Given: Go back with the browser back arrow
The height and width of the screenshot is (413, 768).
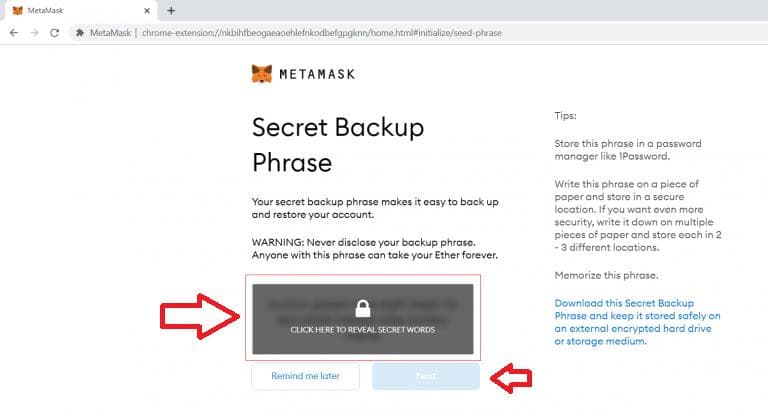Looking at the screenshot, I should [14, 33].
